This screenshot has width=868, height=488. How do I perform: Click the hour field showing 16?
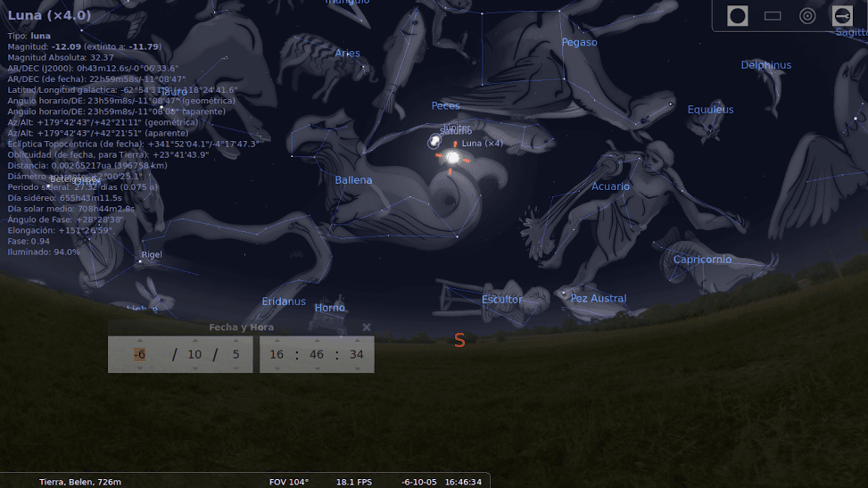(277, 354)
